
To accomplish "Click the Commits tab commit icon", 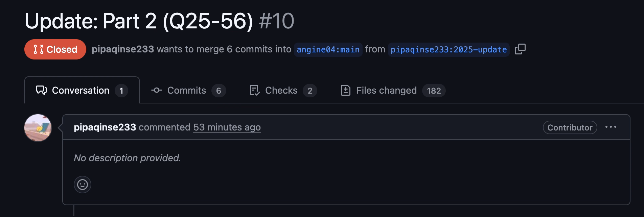I will tap(156, 90).
